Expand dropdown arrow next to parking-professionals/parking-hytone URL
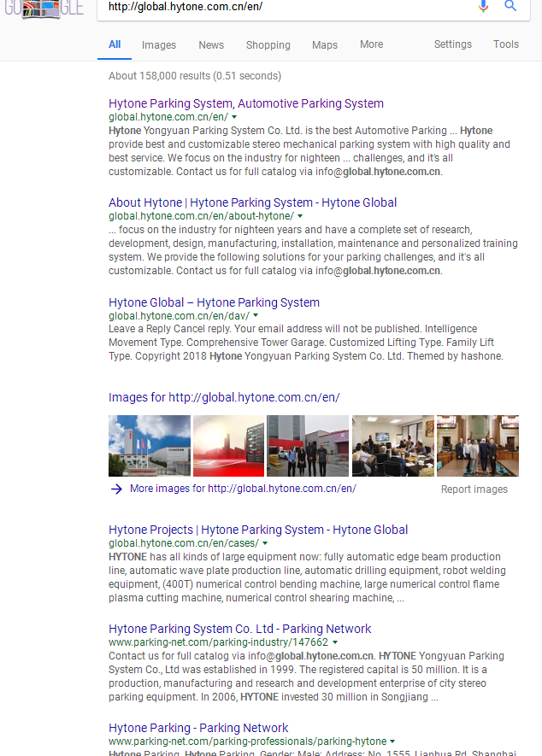The height and width of the screenshot is (756, 542). (x=392, y=741)
